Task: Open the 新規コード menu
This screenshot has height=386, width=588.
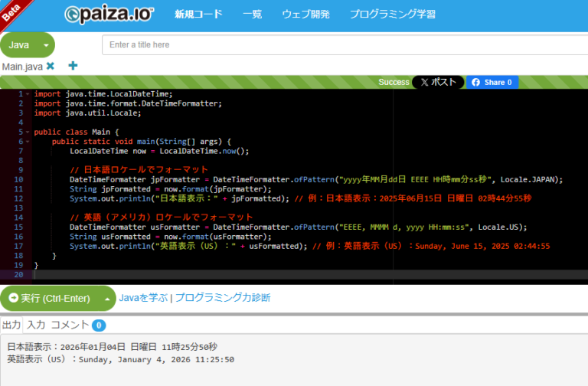Action: 198,15
